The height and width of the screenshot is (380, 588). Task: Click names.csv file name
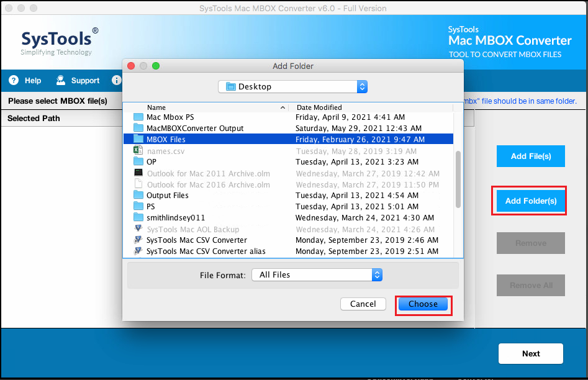tap(166, 151)
